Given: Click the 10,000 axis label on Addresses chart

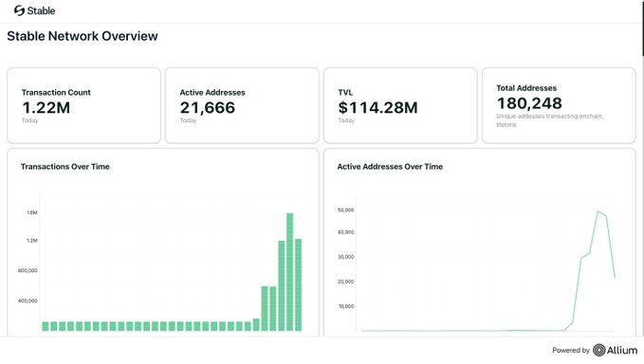Looking at the screenshot, I should (346, 306).
